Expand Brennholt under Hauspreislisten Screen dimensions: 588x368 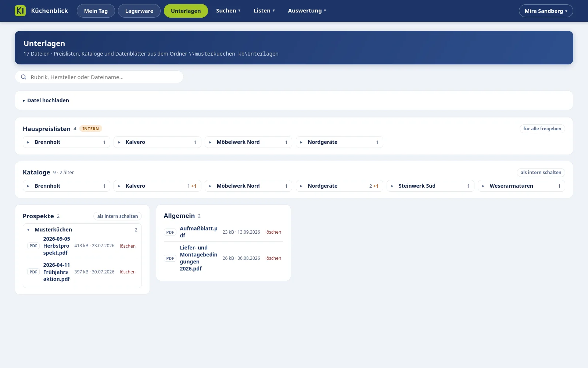[x=67, y=142]
